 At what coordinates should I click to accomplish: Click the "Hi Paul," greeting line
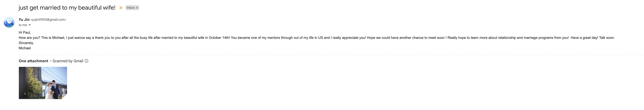pyautogui.click(x=25, y=33)
